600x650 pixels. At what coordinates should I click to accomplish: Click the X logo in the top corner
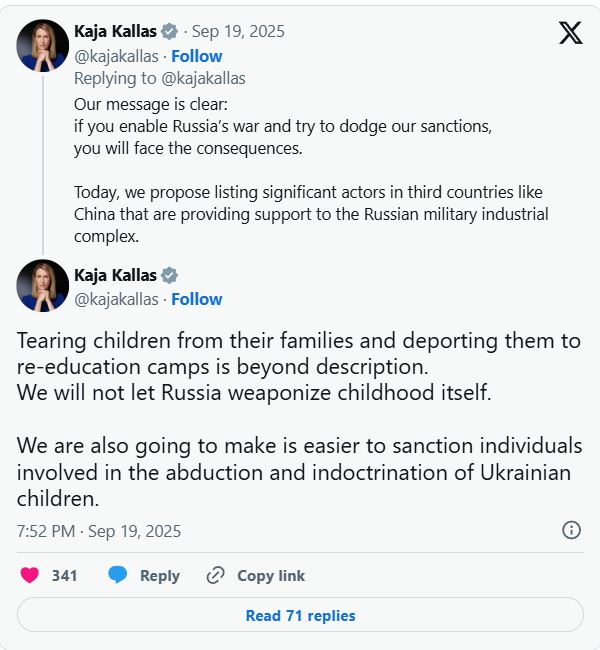pyautogui.click(x=570, y=33)
